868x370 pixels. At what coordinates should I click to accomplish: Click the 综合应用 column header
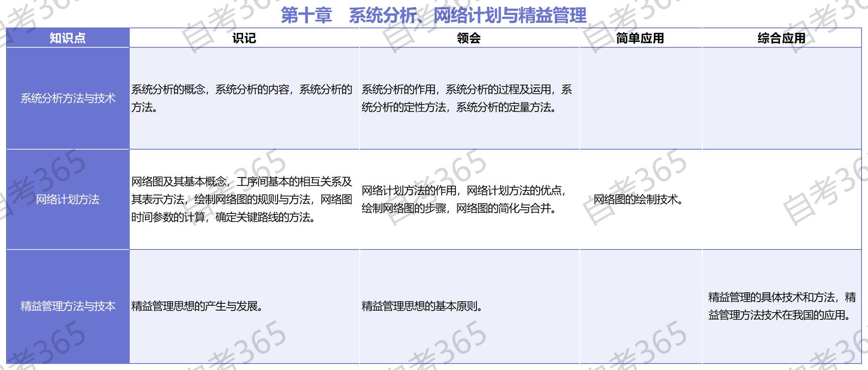[782, 38]
